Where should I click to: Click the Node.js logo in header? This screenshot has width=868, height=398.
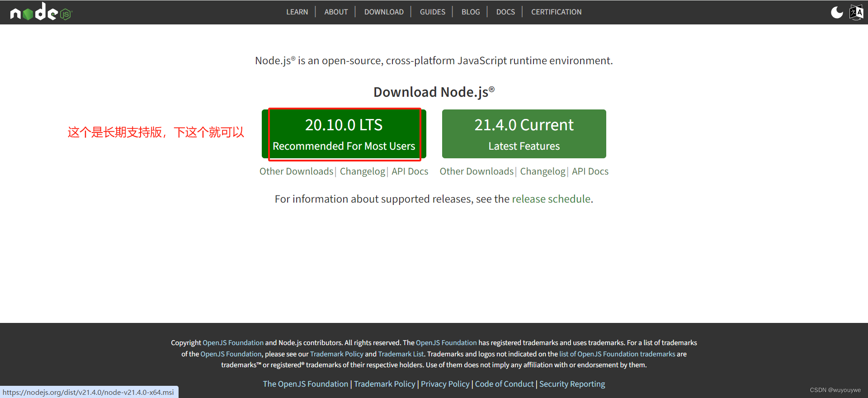tap(41, 12)
